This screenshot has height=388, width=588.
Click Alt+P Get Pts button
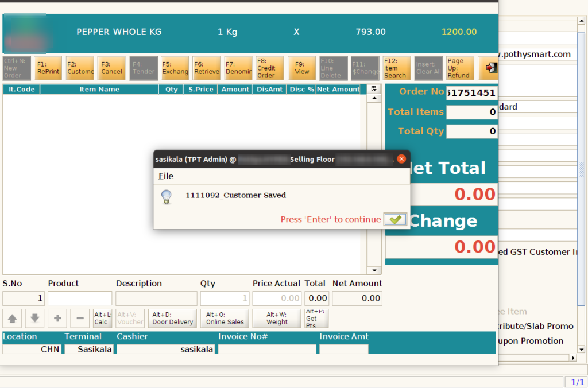point(316,319)
